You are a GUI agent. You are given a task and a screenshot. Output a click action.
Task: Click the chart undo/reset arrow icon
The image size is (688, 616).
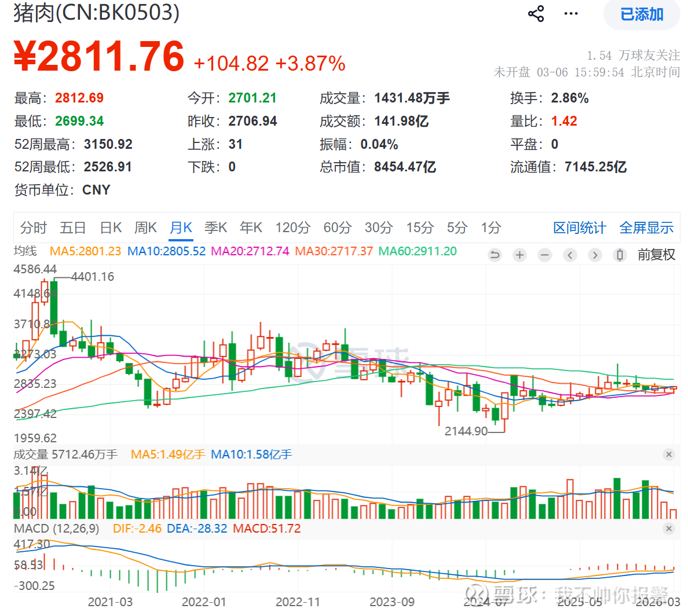coord(495,255)
